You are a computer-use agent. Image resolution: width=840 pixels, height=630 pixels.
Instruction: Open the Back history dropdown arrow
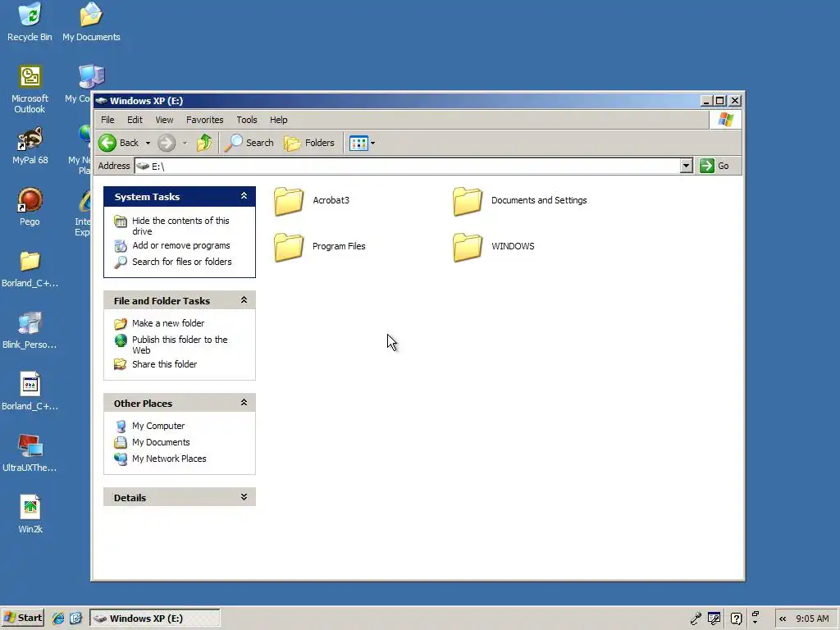click(148, 143)
